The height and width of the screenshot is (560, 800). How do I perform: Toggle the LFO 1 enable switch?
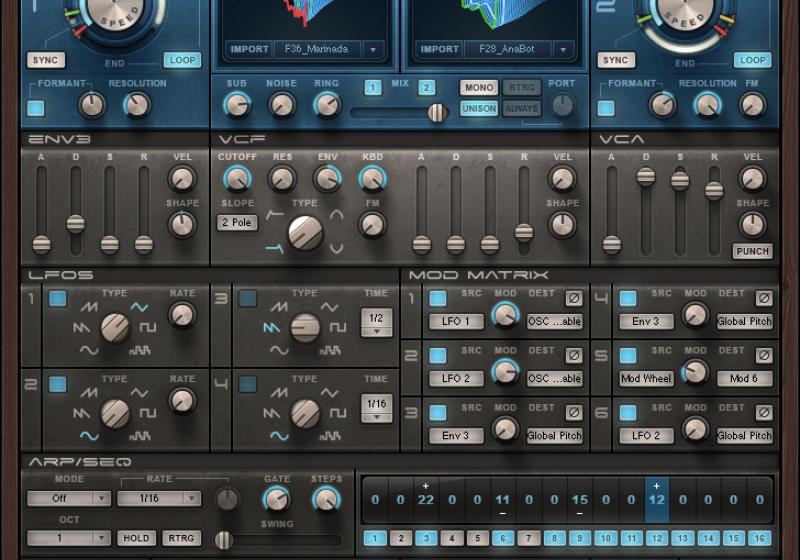coord(58,298)
